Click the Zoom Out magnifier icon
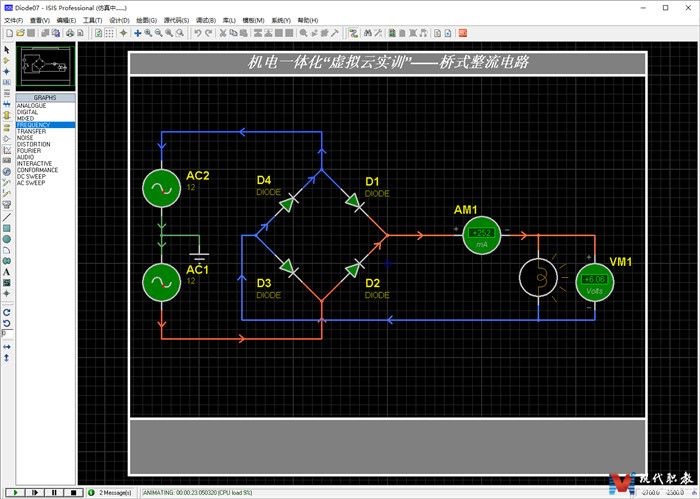700x499 pixels. [158, 33]
